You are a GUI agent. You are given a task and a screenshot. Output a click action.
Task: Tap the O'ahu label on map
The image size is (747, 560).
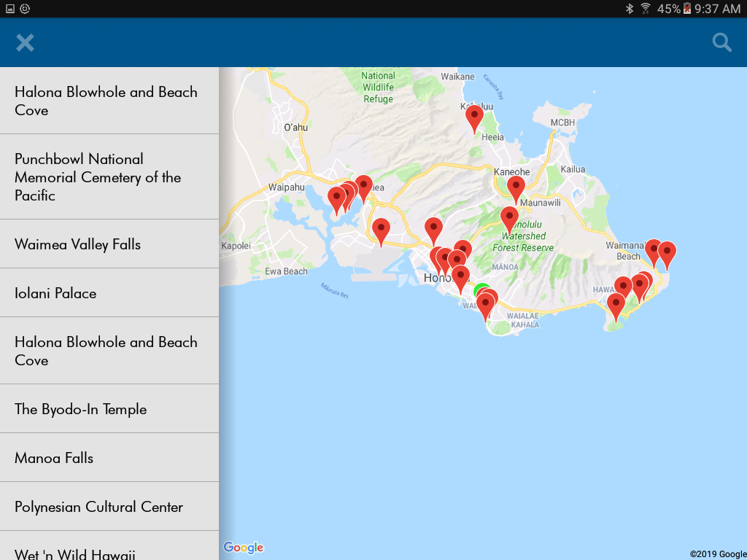pos(296,128)
